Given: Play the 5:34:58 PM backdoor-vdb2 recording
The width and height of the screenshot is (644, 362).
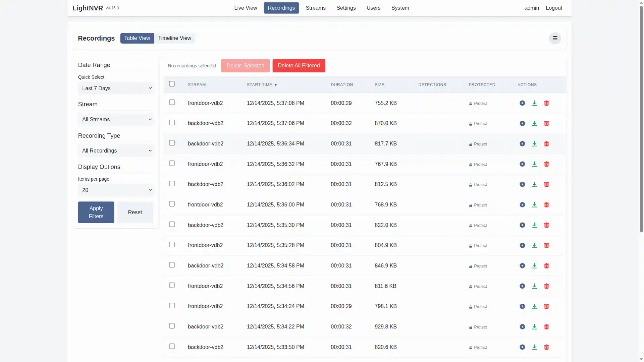Looking at the screenshot, I should (522, 266).
